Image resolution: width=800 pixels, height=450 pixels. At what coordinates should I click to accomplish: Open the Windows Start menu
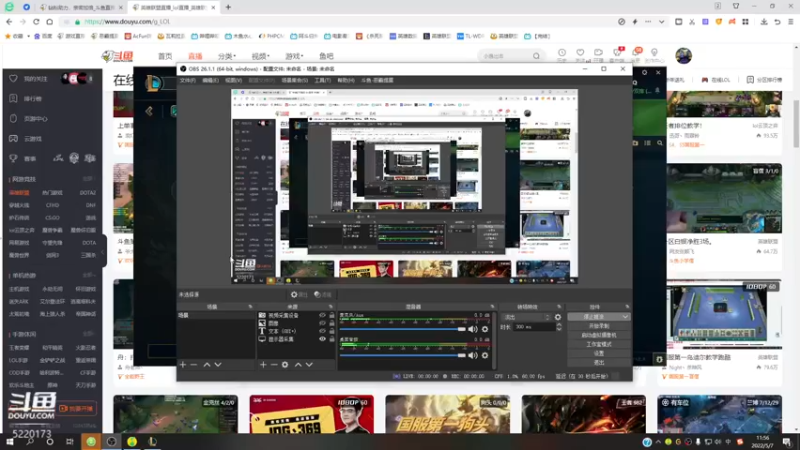(x=10, y=442)
